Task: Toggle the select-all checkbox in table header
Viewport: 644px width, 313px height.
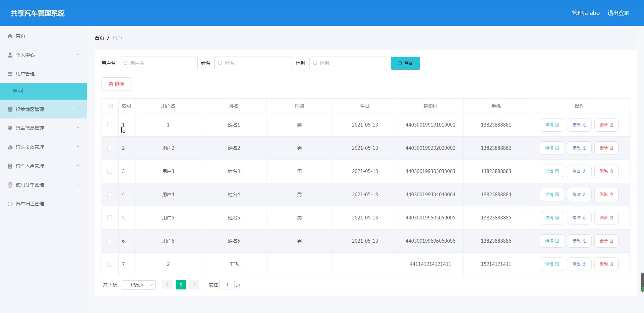Action: 110,106
